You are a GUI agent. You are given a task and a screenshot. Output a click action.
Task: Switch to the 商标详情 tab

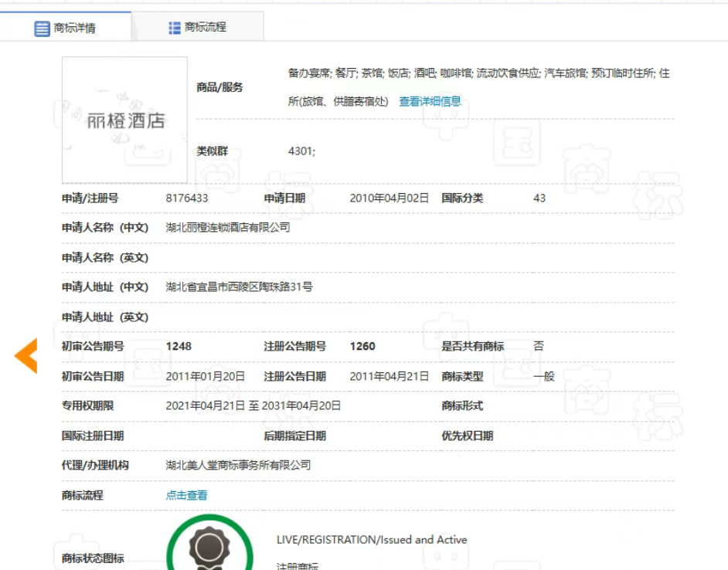click(x=66, y=27)
